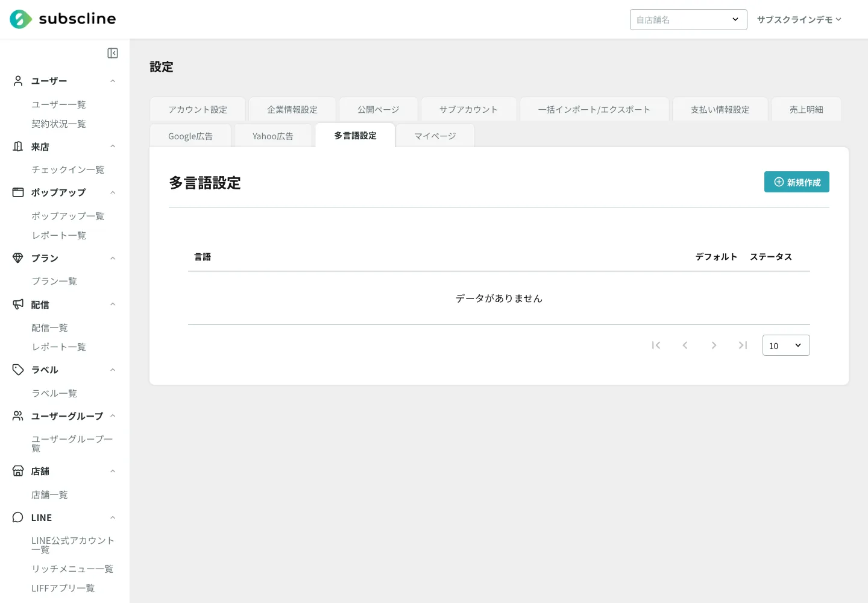Image resolution: width=868 pixels, height=603 pixels.
Task: Click the subscline logo icon
Action: click(x=21, y=19)
